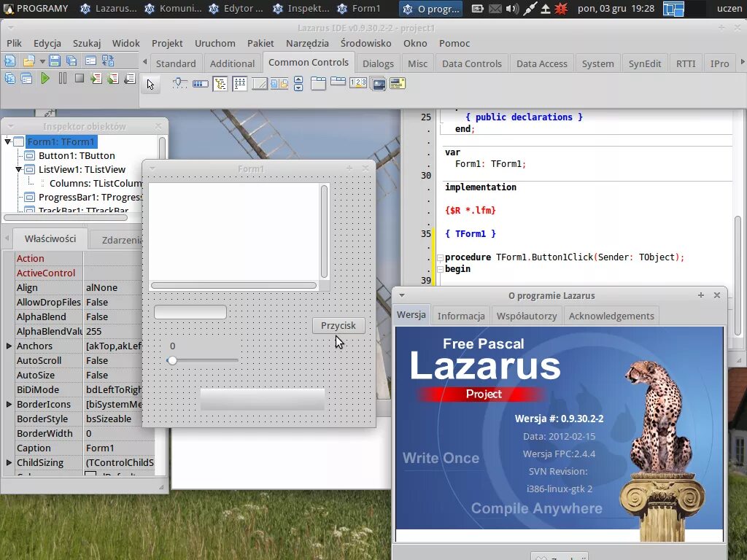Viewport: 747px width, 560px height.
Task: Pick the TPageControl component icon
Action: coord(318,84)
